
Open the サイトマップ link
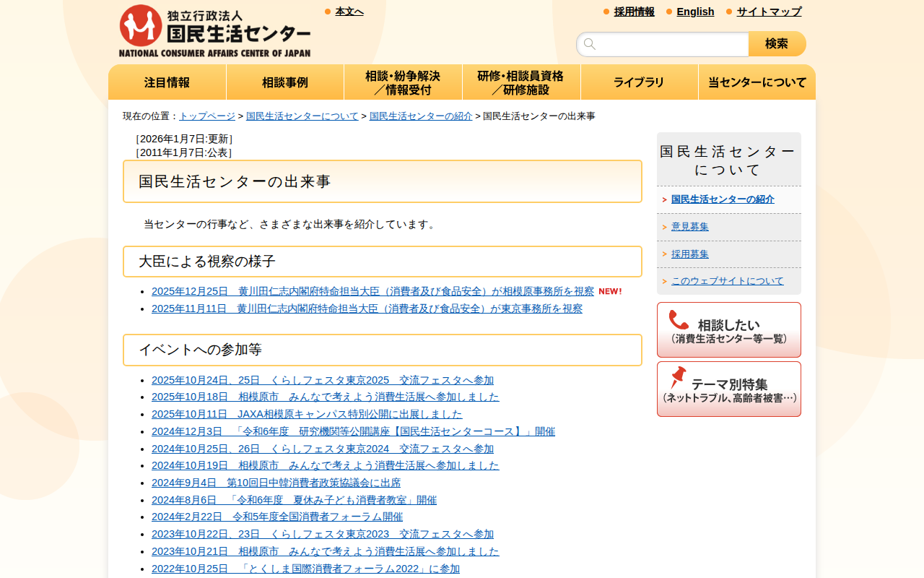point(769,12)
